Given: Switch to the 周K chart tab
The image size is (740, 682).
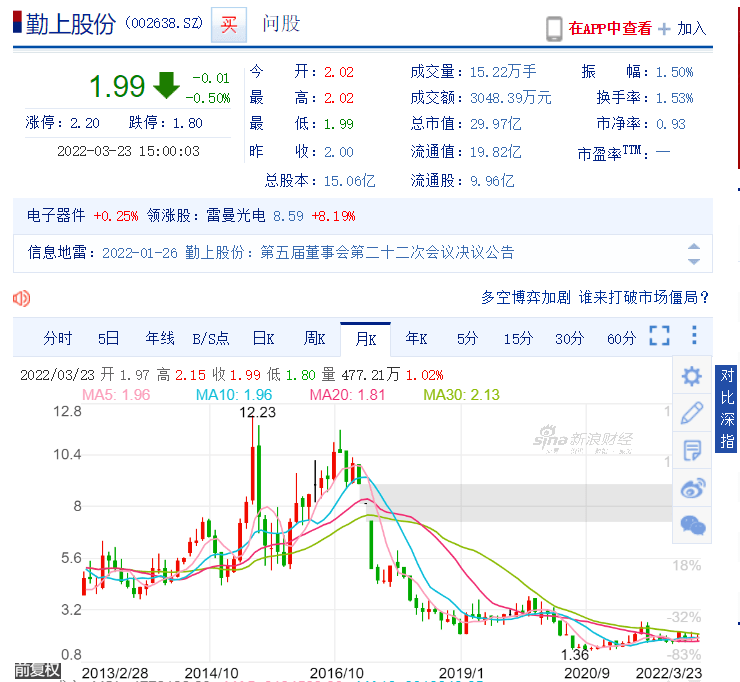Looking at the screenshot, I should (314, 338).
